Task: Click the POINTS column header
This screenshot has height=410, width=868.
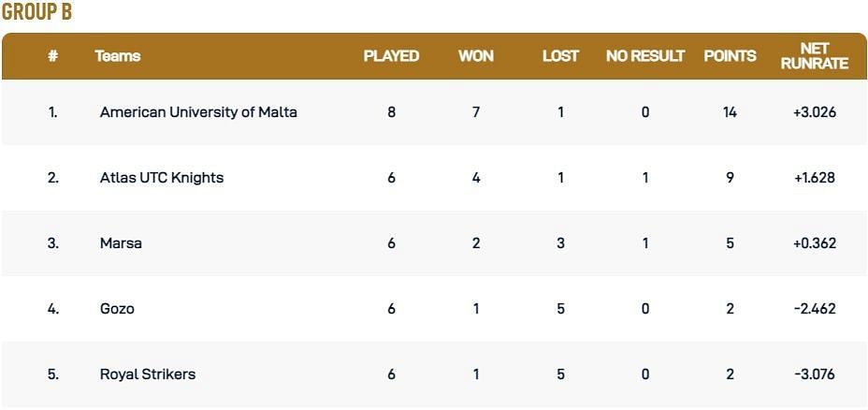Action: pyautogui.click(x=730, y=56)
